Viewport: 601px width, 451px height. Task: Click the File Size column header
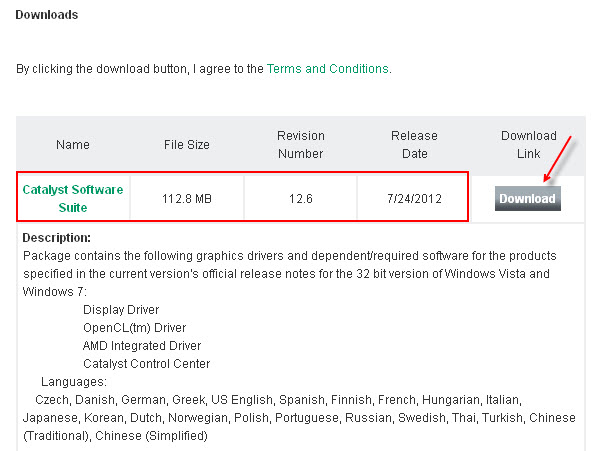click(187, 145)
